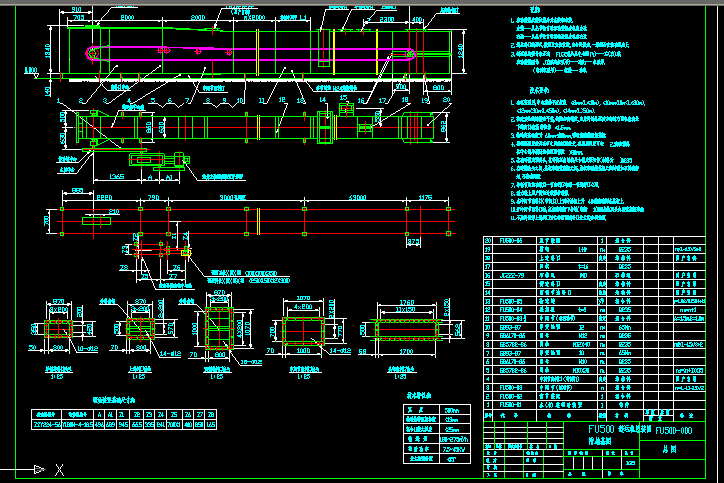Select the 1760 dimension on rightmost section
724x483 pixels.
(406, 301)
